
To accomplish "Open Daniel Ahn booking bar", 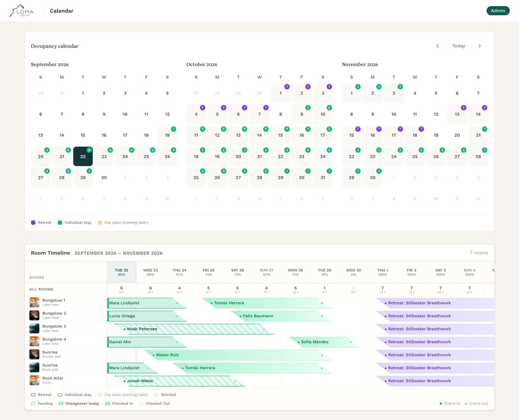I will click(147, 342).
